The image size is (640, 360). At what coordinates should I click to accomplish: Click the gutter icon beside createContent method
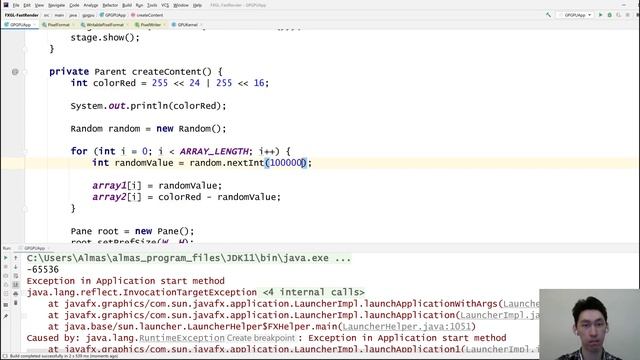(x=15, y=72)
